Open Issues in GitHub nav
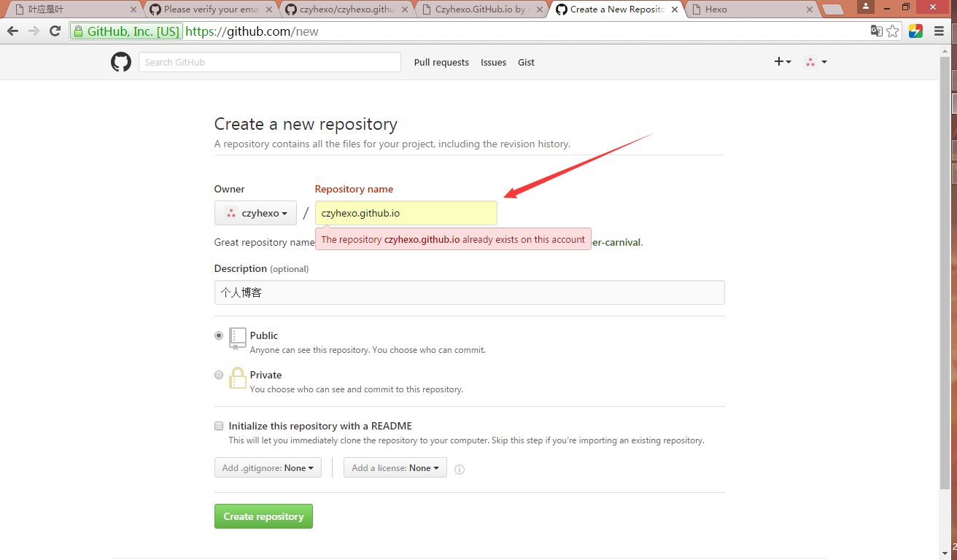957x560 pixels. [493, 62]
